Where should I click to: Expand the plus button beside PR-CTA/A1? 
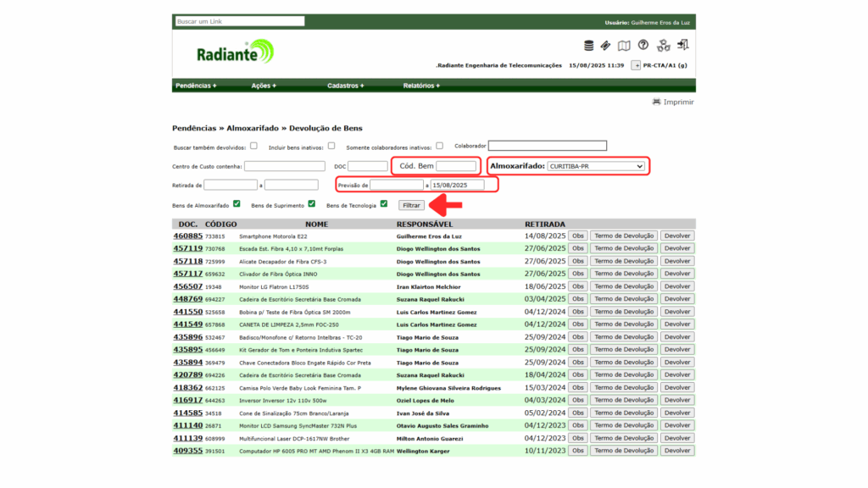pos(637,65)
